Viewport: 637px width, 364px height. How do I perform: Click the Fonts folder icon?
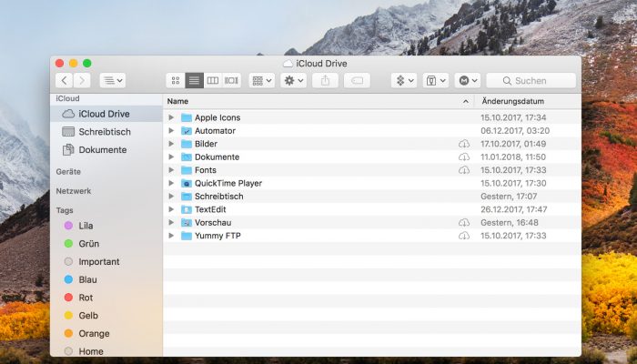click(x=187, y=170)
